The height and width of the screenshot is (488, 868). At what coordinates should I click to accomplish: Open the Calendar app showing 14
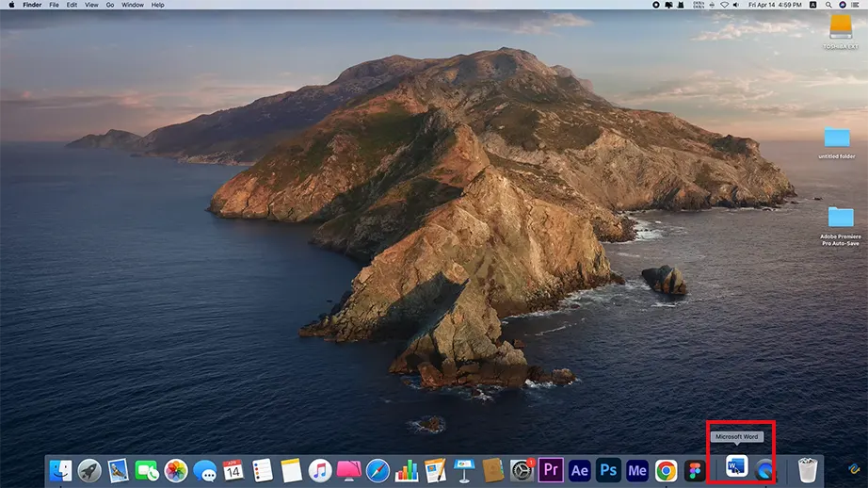pyautogui.click(x=233, y=471)
